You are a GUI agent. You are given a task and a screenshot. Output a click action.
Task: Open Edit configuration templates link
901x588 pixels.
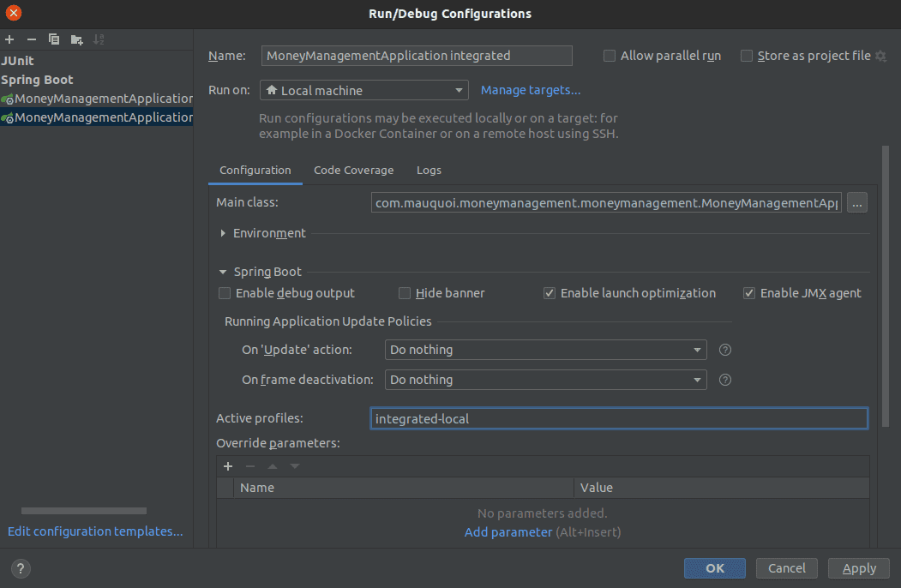point(95,531)
